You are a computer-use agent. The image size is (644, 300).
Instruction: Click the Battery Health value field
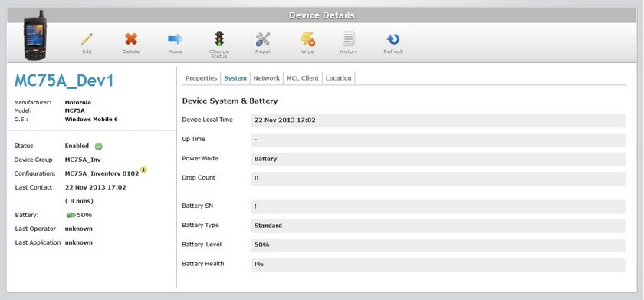438,264
